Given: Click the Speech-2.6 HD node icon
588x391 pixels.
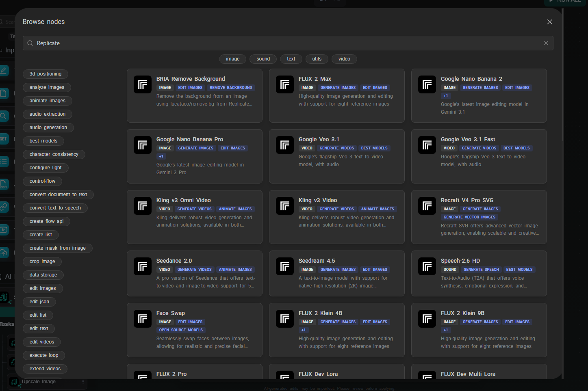Looking at the screenshot, I should coord(427,266).
